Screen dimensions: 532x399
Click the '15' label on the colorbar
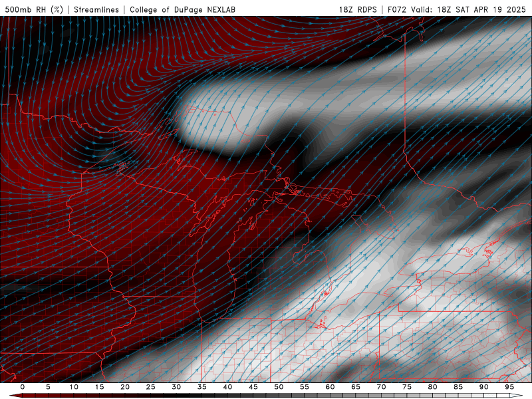pyautogui.click(x=99, y=387)
